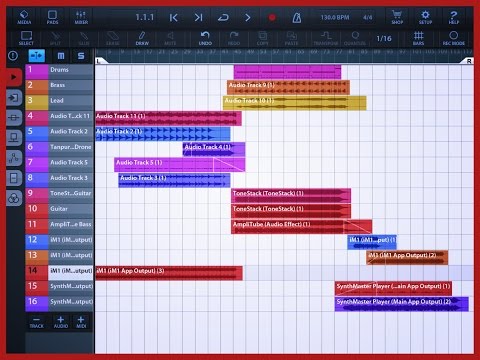Open the Setup settings
Image resolution: width=480 pixels, height=360 pixels.
pyautogui.click(x=425, y=17)
